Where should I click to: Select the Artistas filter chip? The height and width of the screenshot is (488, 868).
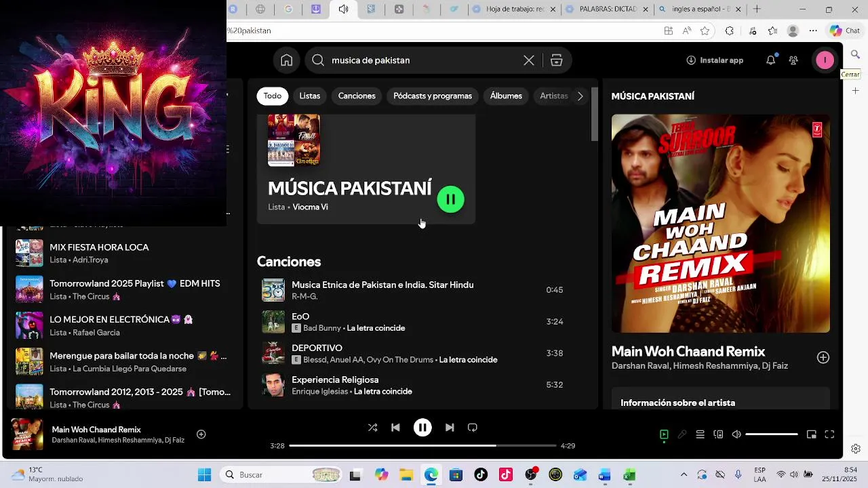pos(554,96)
